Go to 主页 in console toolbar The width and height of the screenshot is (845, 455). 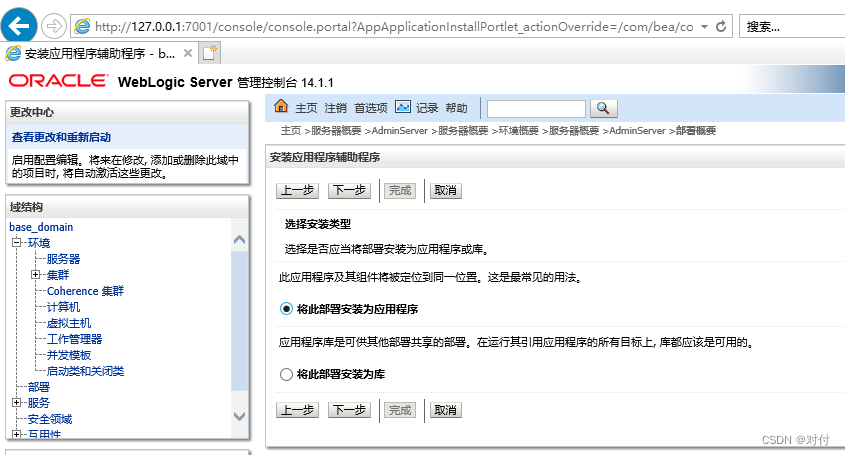tap(306, 108)
